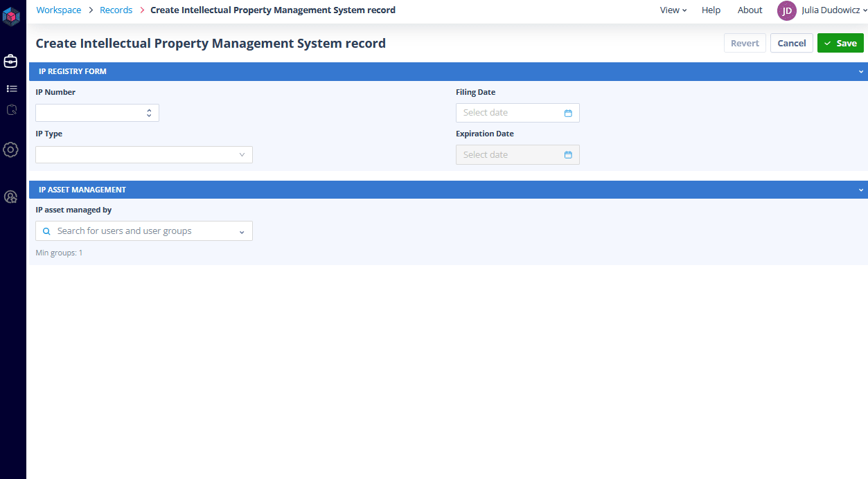Image resolution: width=868 pixels, height=479 pixels.
Task: Open the Help menu item
Action: click(711, 10)
